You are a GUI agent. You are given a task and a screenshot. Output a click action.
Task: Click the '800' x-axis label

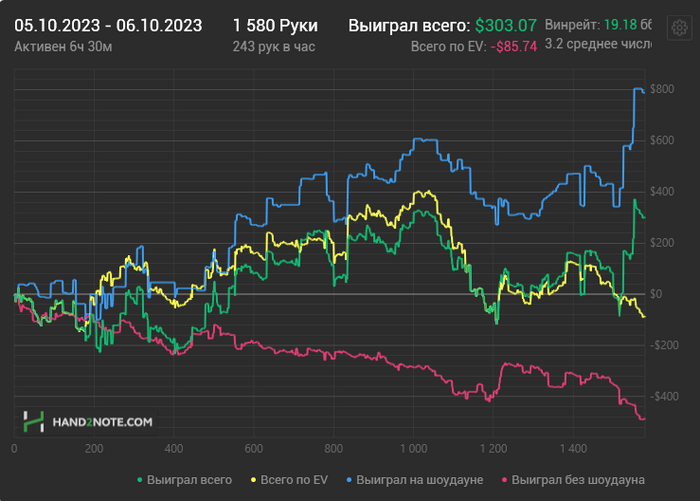pyautogui.click(x=333, y=448)
